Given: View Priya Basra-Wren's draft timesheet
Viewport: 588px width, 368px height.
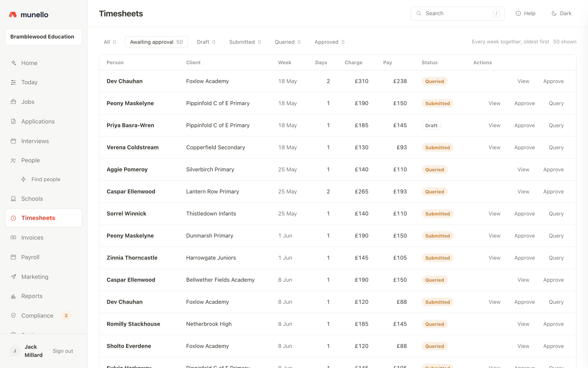Looking at the screenshot, I should coord(494,125).
